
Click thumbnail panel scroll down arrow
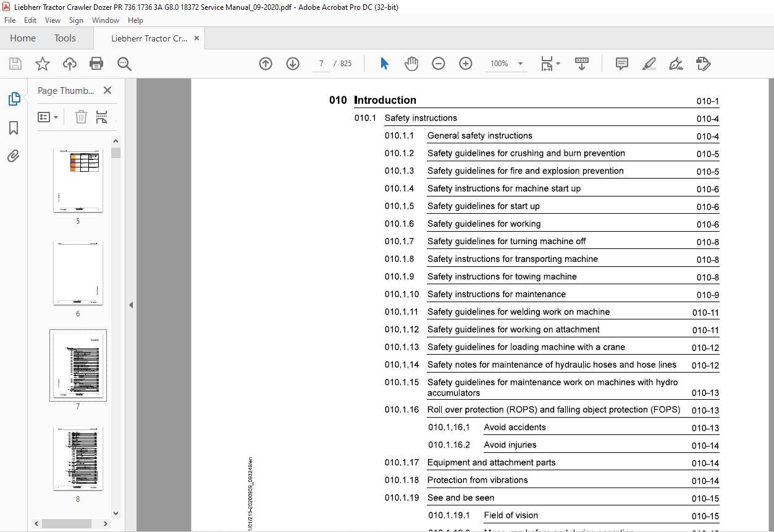tap(116, 513)
